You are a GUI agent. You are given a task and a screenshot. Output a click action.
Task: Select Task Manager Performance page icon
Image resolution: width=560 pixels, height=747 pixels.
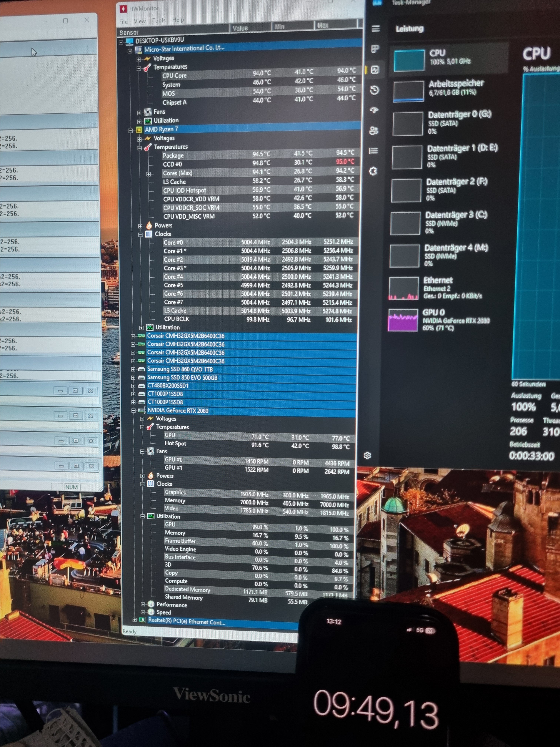click(375, 70)
